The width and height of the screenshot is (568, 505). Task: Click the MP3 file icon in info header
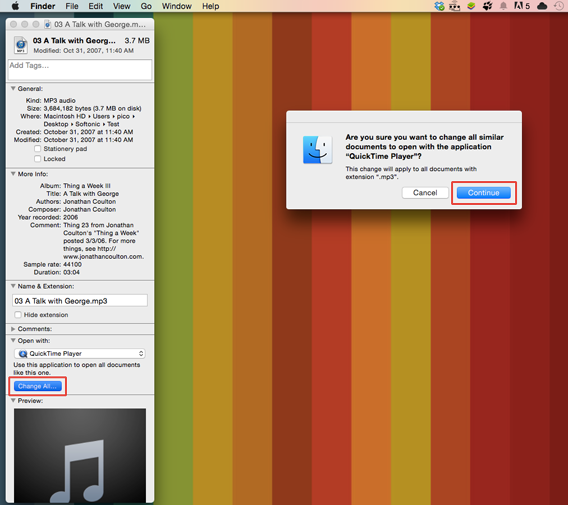pyautogui.click(x=21, y=45)
